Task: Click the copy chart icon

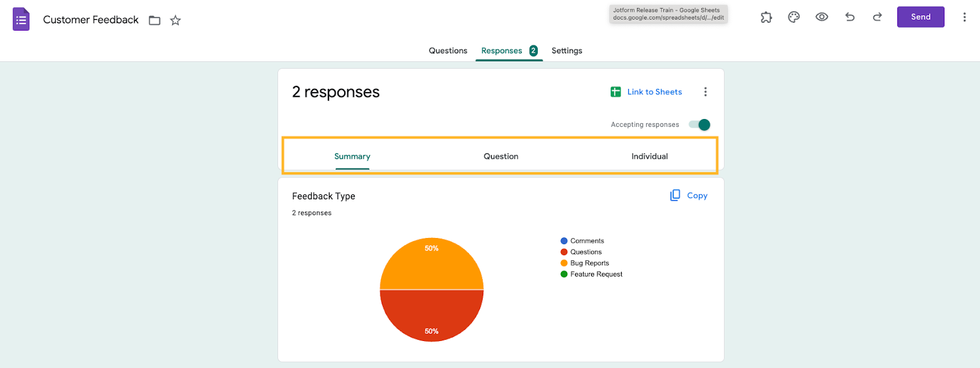Action: click(675, 195)
